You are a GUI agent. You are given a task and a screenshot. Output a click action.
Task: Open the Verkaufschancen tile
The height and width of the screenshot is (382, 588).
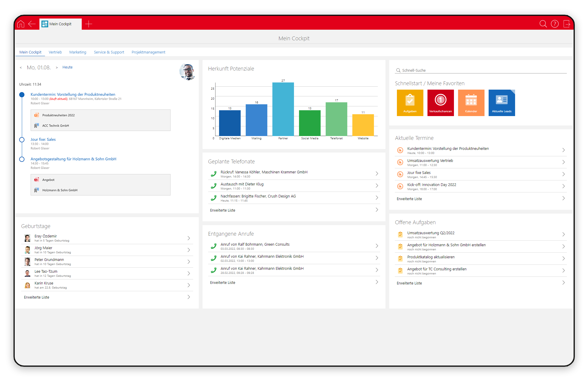point(440,103)
